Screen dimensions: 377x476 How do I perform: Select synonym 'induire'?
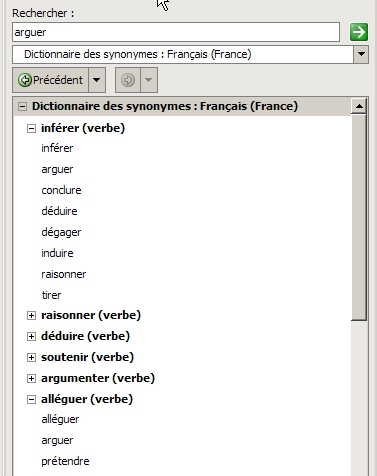coord(57,253)
